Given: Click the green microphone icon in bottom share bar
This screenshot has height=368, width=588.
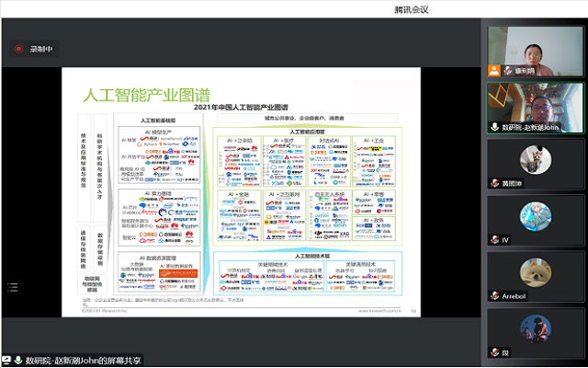Looking at the screenshot, I should click(x=17, y=360).
